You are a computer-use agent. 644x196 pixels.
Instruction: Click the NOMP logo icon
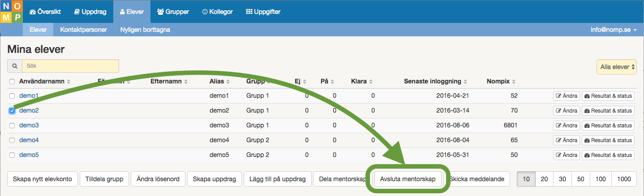11,12
